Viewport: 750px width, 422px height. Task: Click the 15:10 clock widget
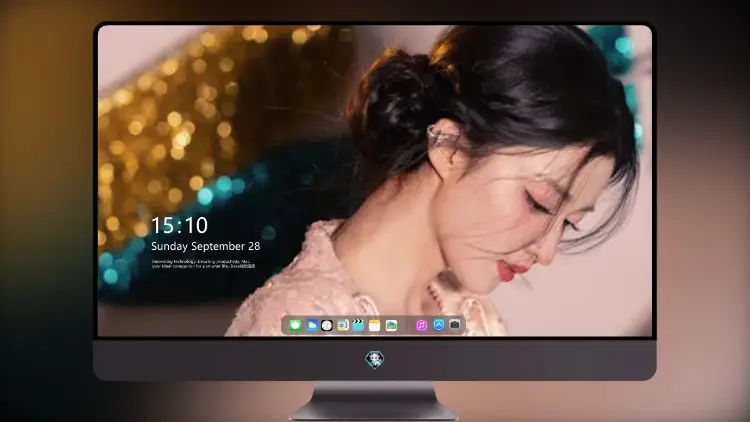179,225
